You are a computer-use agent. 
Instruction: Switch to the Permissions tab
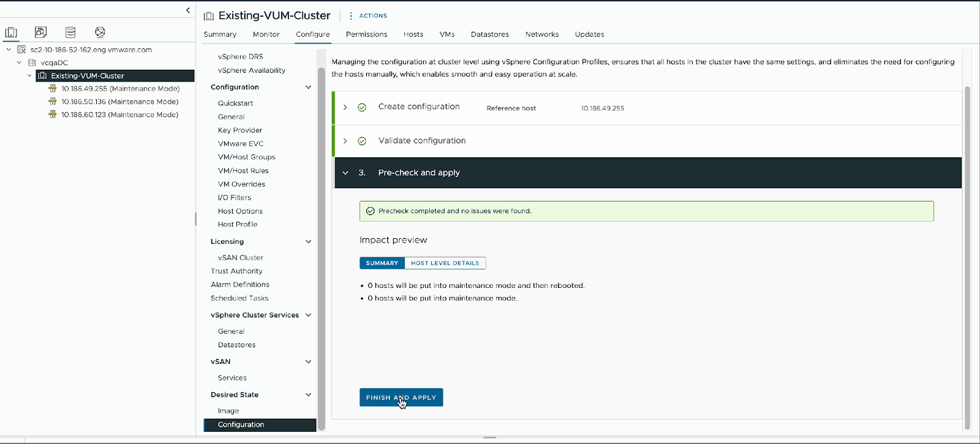tap(366, 34)
